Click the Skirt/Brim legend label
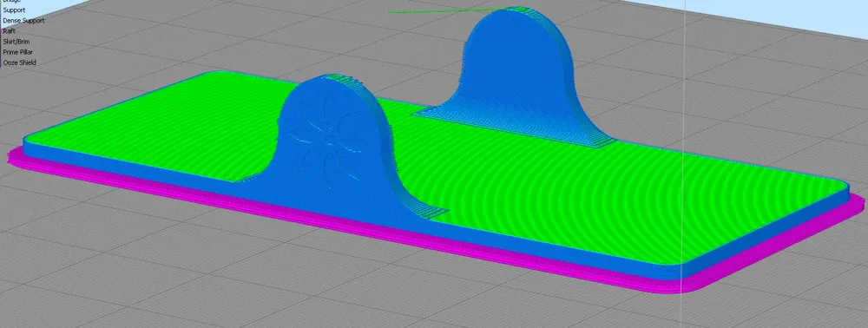868x328 pixels. click(16, 42)
